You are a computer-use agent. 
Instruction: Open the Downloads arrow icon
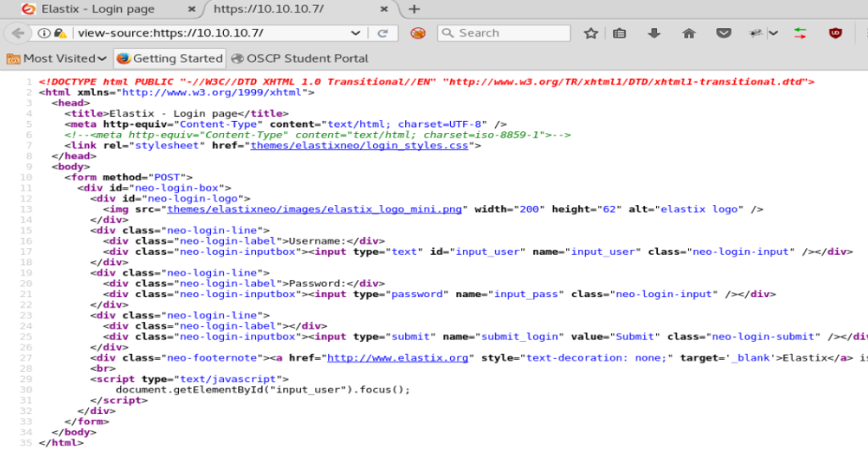tap(654, 33)
